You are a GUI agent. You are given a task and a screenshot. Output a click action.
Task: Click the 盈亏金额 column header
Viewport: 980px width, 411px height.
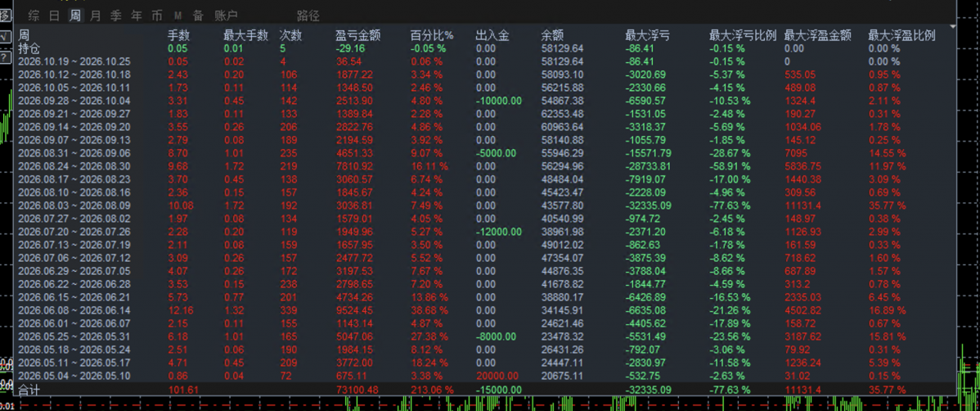[x=357, y=36]
